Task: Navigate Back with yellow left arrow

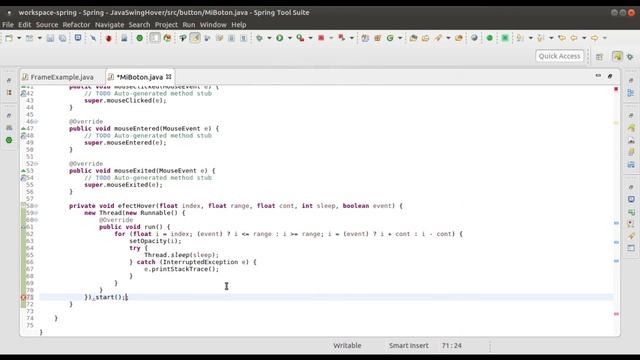Action: coord(574,38)
